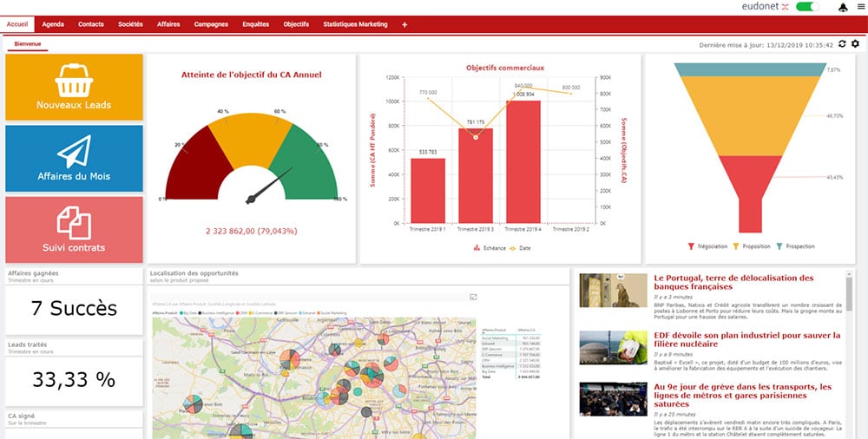Open the EDF plan industriel news headline
This screenshot has width=868, height=439.
point(746,339)
